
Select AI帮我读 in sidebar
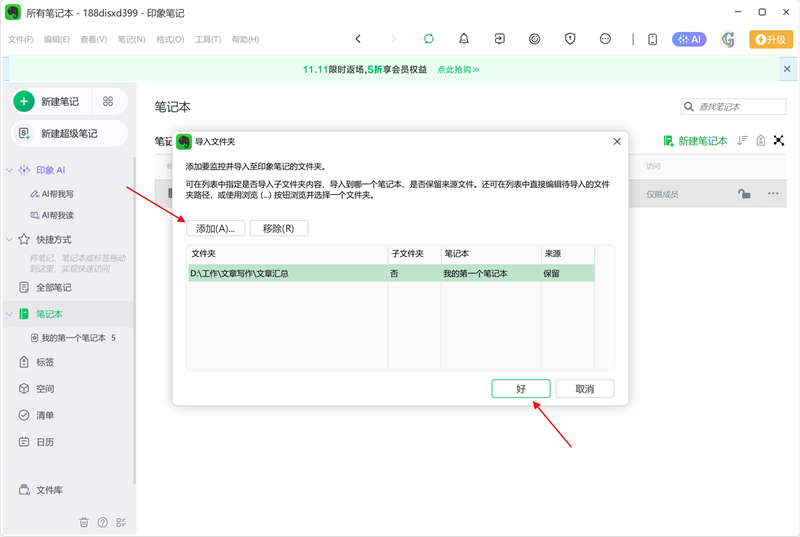click(52, 215)
